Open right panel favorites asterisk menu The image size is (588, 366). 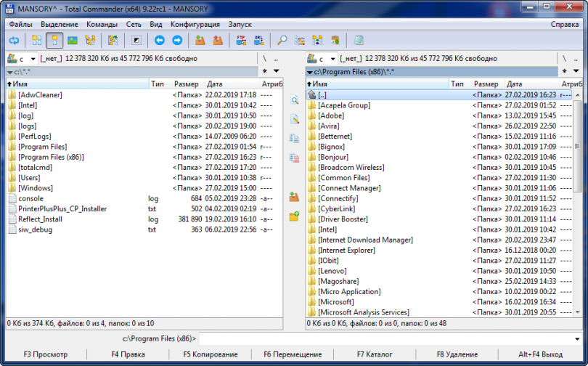click(564, 71)
